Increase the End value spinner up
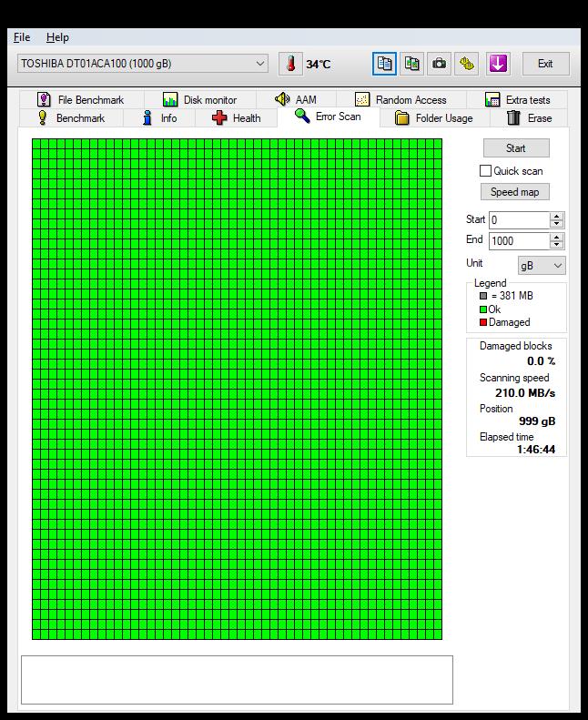The width and height of the screenshot is (588, 720). (557, 237)
